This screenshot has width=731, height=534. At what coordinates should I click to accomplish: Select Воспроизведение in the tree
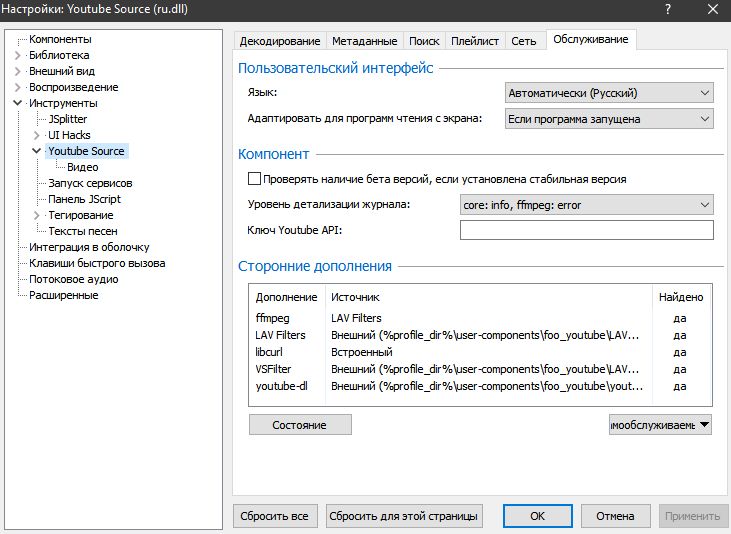(x=74, y=87)
